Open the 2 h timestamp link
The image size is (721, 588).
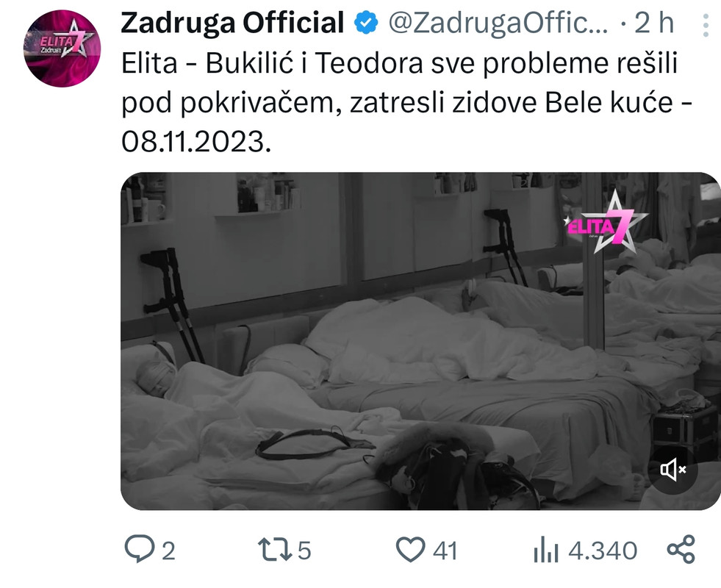pos(654,23)
